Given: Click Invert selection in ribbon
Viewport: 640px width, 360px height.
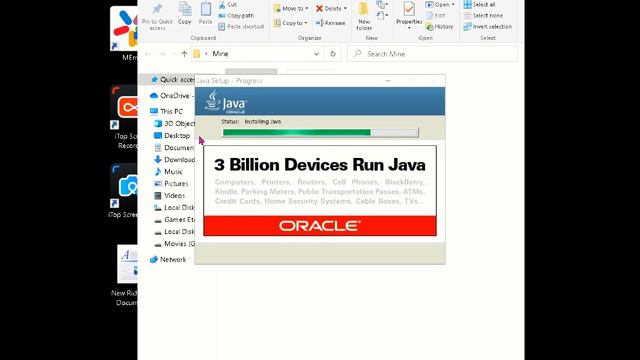Looking at the screenshot, I should click(x=487, y=27).
